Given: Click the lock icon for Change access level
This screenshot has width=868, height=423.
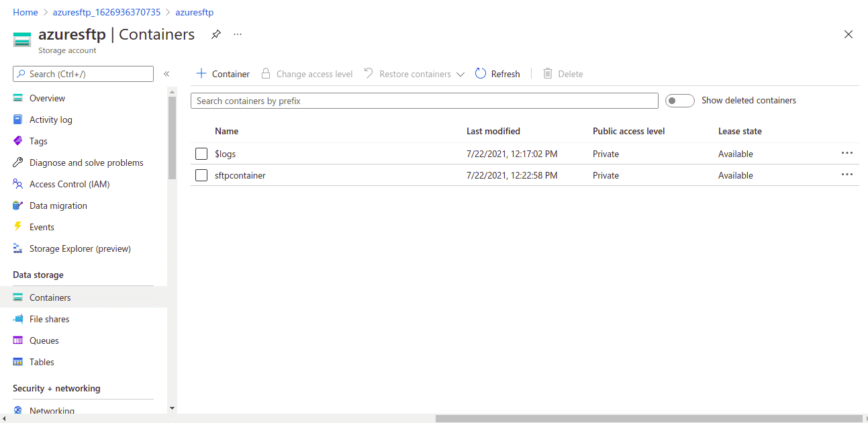Looking at the screenshot, I should 266,74.
